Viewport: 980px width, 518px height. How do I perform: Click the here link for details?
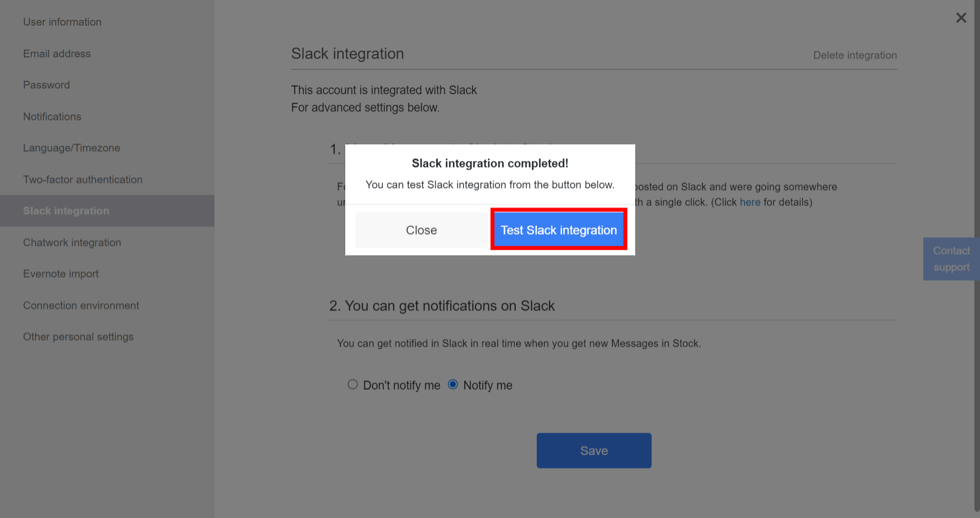pos(750,202)
